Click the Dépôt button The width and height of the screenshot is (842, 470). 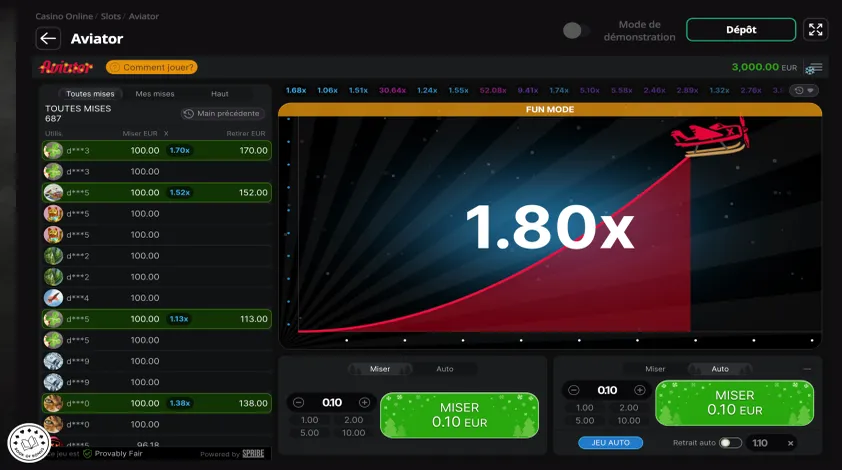[x=741, y=30]
